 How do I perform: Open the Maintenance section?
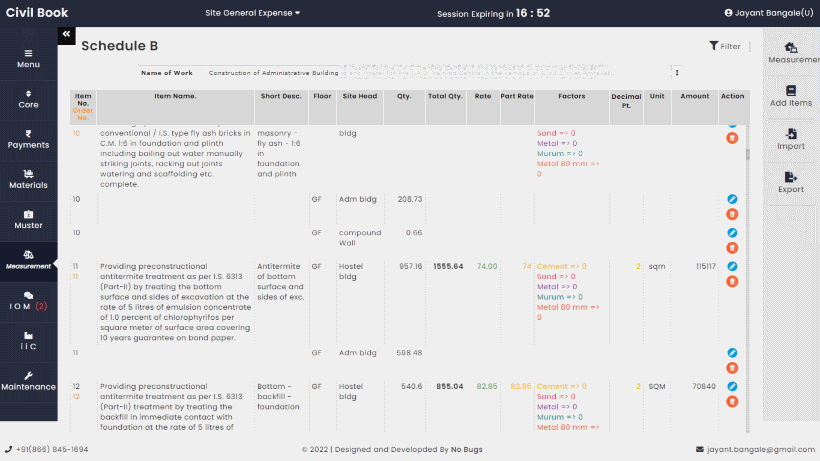[28, 380]
